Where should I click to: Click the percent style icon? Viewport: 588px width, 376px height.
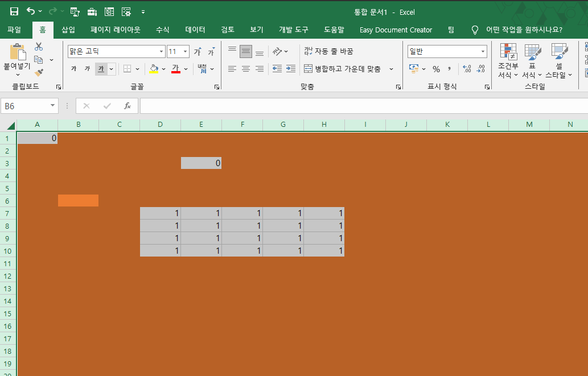[x=436, y=69]
